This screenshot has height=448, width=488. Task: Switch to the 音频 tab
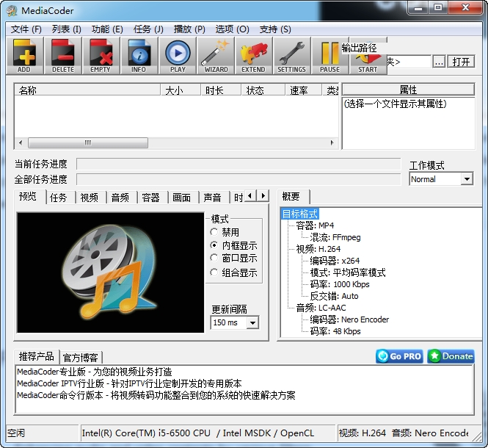coord(120,198)
